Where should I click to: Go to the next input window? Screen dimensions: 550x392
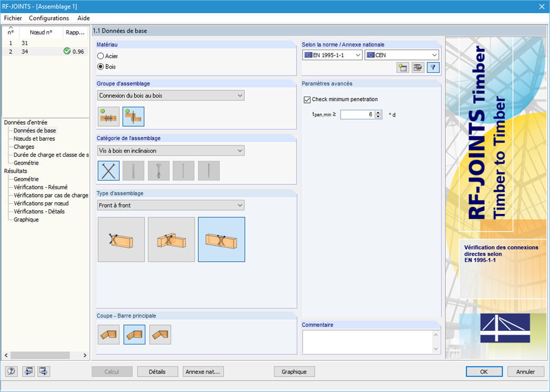pyautogui.click(x=44, y=371)
